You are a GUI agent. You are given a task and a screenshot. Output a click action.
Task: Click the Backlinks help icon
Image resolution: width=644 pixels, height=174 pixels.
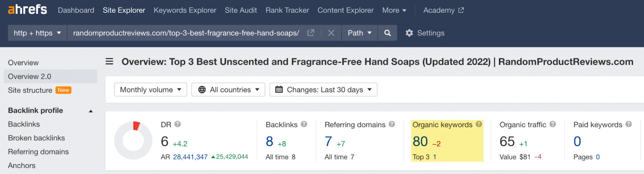pos(304,124)
